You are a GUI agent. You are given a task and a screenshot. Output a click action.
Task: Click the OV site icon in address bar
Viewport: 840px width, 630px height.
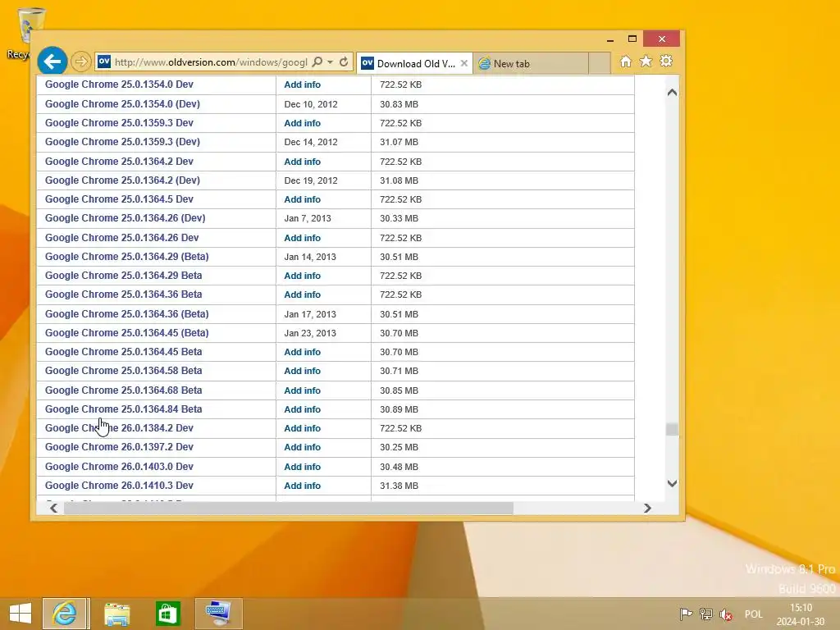coord(104,62)
